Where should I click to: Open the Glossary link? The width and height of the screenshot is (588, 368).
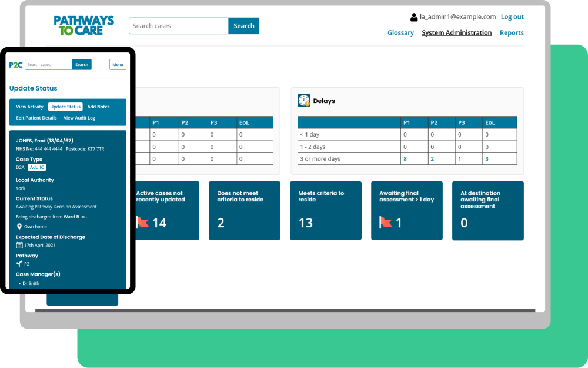(x=400, y=33)
